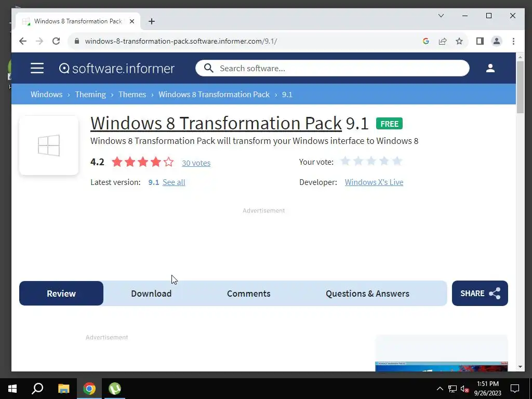Open a new browser tab
This screenshot has height=399, width=532.
(x=152, y=21)
